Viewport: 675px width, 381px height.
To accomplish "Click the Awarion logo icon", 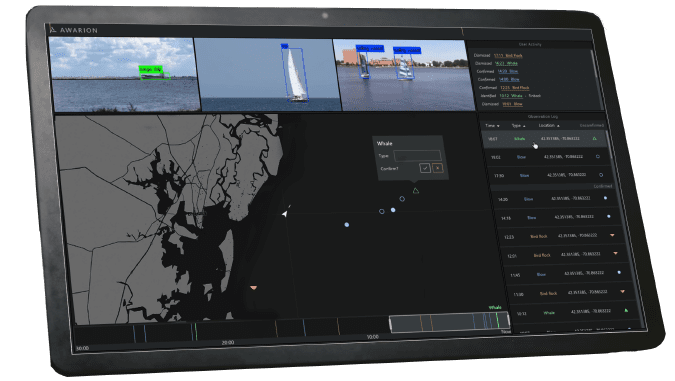I will pos(53,30).
